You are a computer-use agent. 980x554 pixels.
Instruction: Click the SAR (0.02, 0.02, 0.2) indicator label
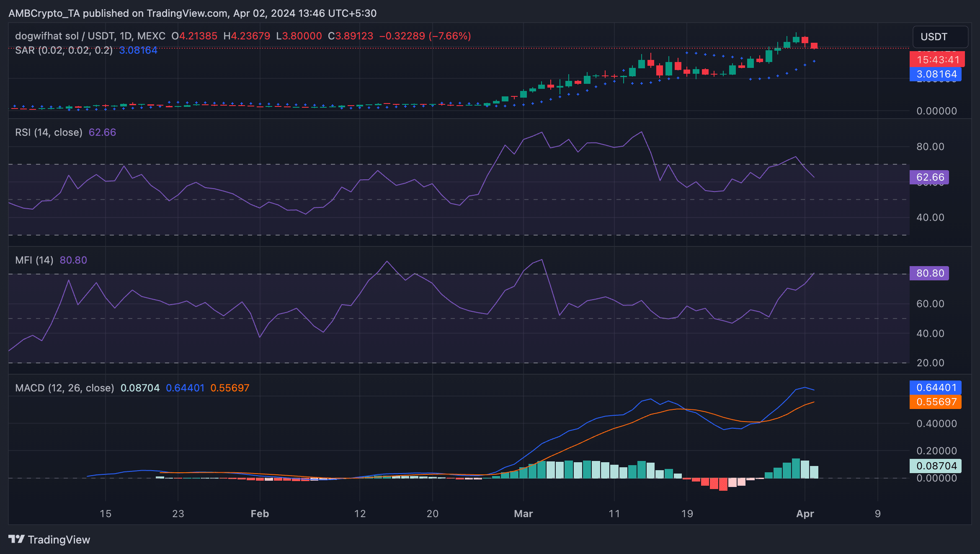point(64,50)
